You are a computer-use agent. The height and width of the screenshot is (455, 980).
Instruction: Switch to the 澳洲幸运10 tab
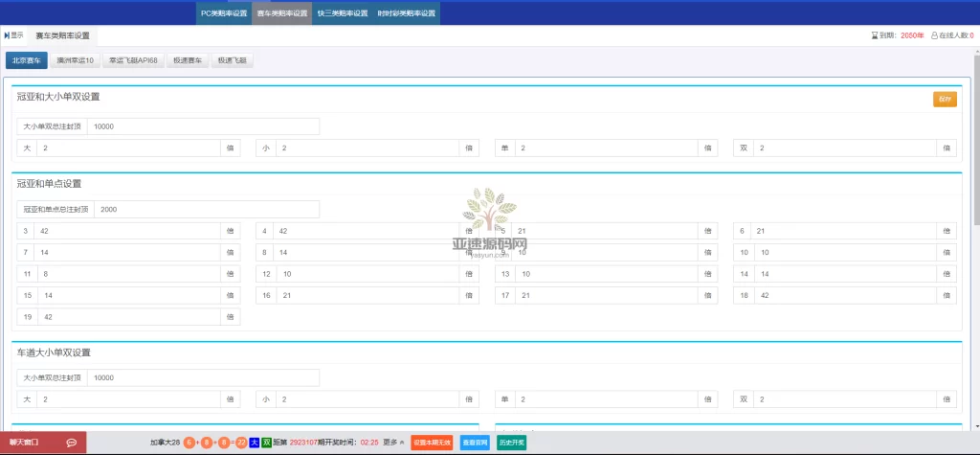point(75,60)
